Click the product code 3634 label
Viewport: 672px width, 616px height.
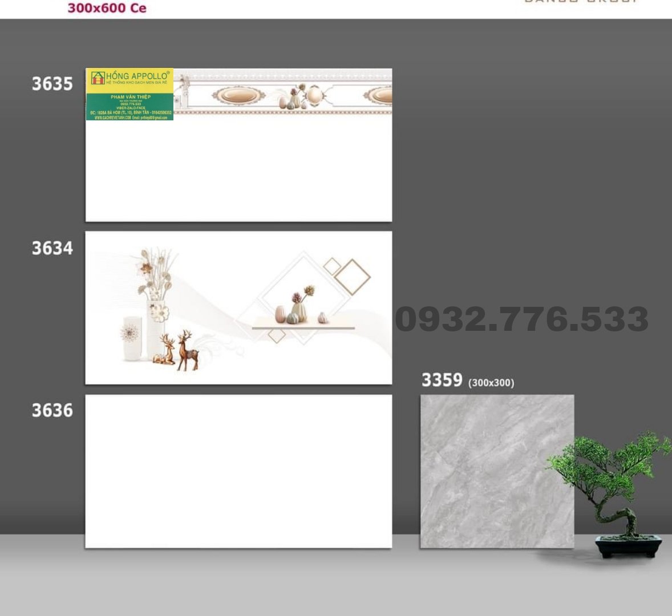pos(52,249)
